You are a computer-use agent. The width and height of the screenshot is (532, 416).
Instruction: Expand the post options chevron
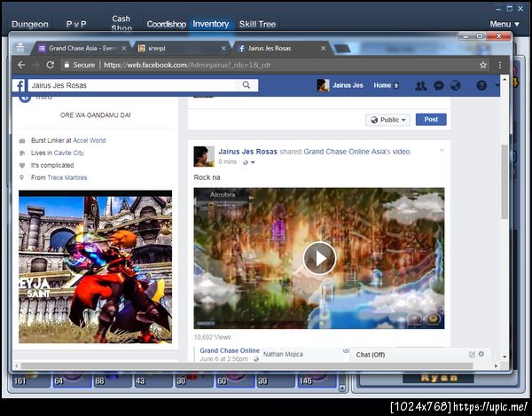[442, 150]
